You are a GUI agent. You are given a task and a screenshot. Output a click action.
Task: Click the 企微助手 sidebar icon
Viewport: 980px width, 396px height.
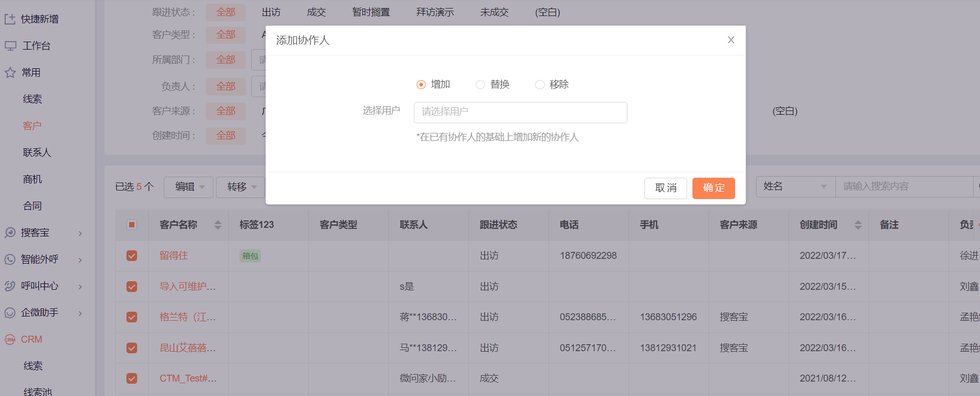(10, 313)
